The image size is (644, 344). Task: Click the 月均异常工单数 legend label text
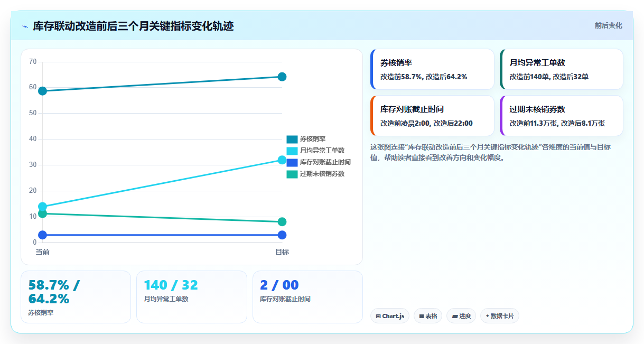point(322,151)
